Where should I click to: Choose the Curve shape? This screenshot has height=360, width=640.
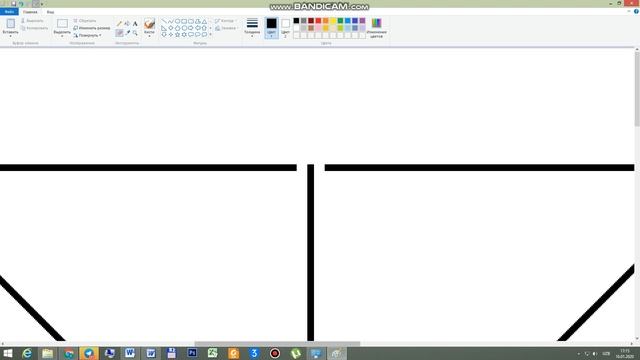click(x=171, y=21)
